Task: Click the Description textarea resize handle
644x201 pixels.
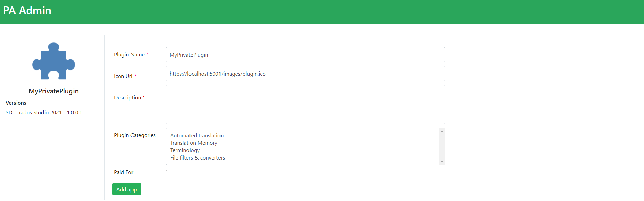Action: [x=443, y=122]
